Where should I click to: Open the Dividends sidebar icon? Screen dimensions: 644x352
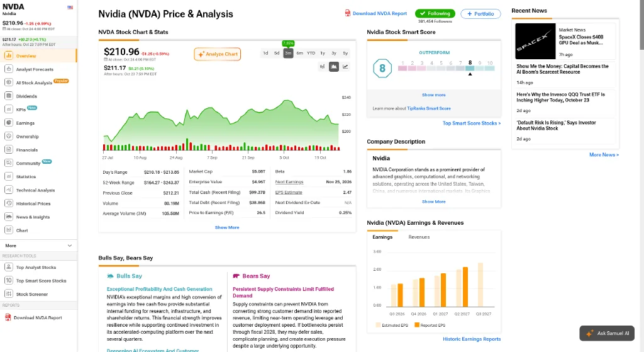[9, 96]
